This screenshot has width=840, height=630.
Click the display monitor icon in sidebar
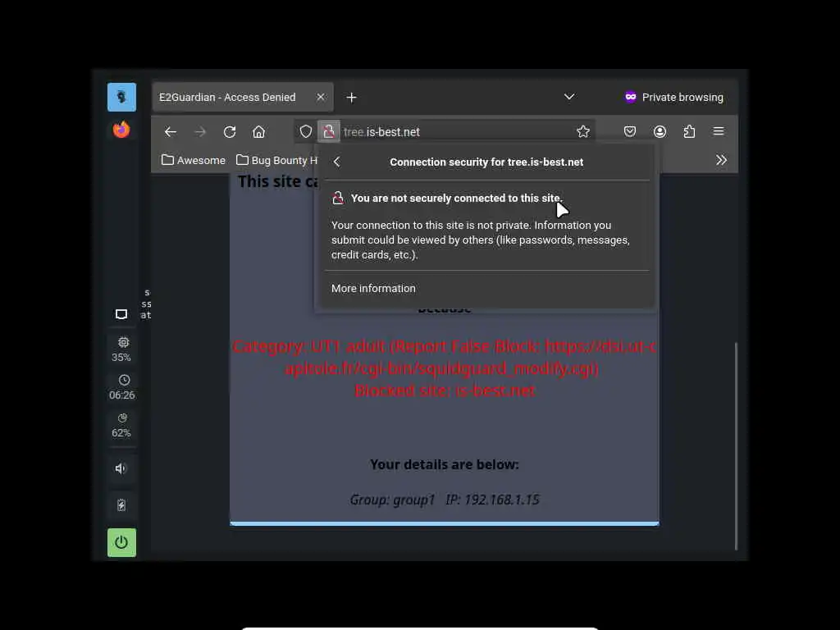click(121, 314)
